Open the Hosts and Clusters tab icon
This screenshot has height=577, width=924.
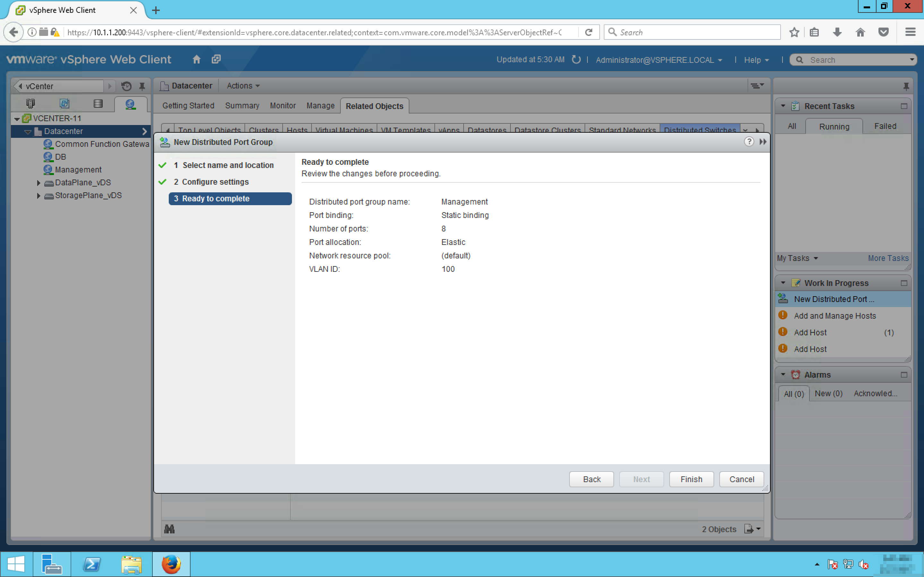coord(30,104)
